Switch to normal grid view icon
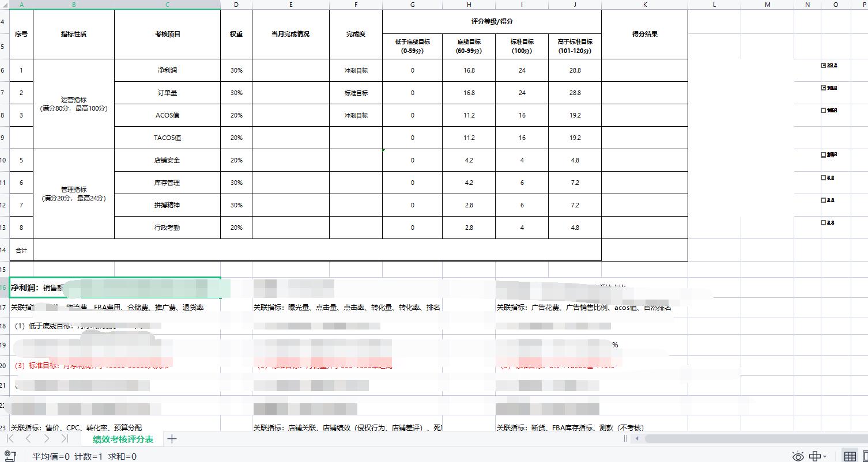868x462 pixels. pos(850,456)
